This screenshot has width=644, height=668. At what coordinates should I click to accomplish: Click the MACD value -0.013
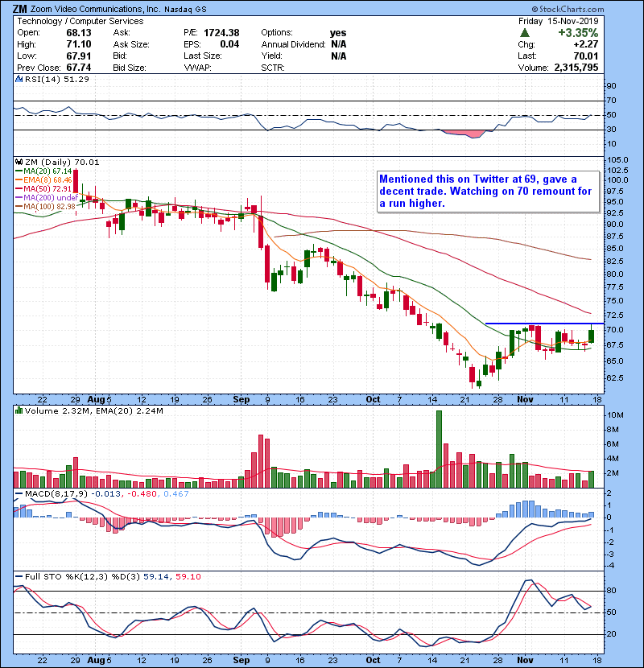point(106,494)
